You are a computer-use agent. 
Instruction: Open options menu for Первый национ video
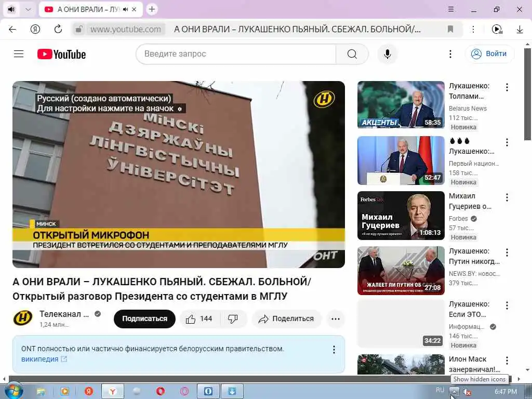507,142
